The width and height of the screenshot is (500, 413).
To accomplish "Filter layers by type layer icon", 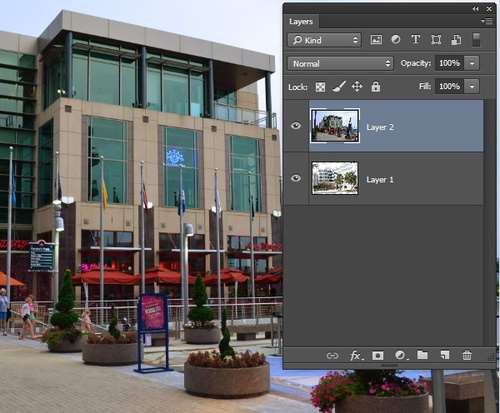I will pos(415,40).
